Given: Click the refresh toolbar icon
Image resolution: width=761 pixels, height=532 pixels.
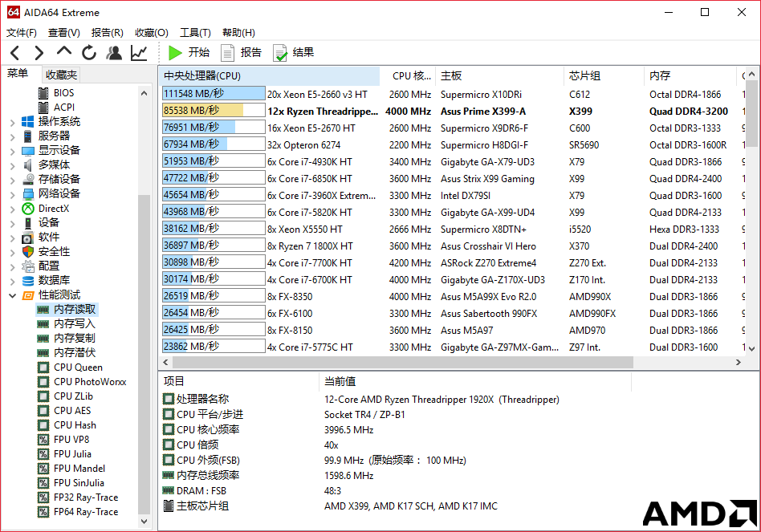Looking at the screenshot, I should [89, 52].
